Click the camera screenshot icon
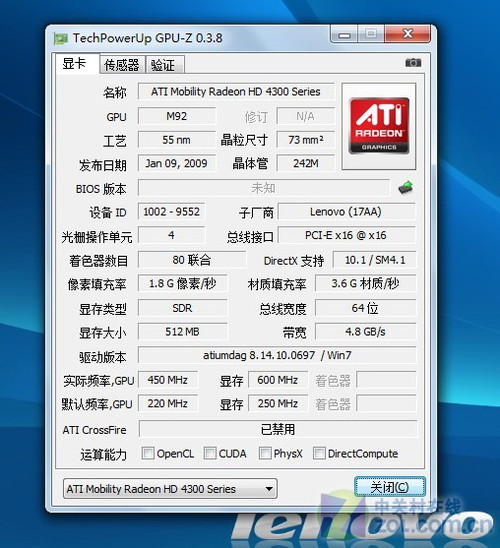The image size is (500, 548). tap(413, 63)
